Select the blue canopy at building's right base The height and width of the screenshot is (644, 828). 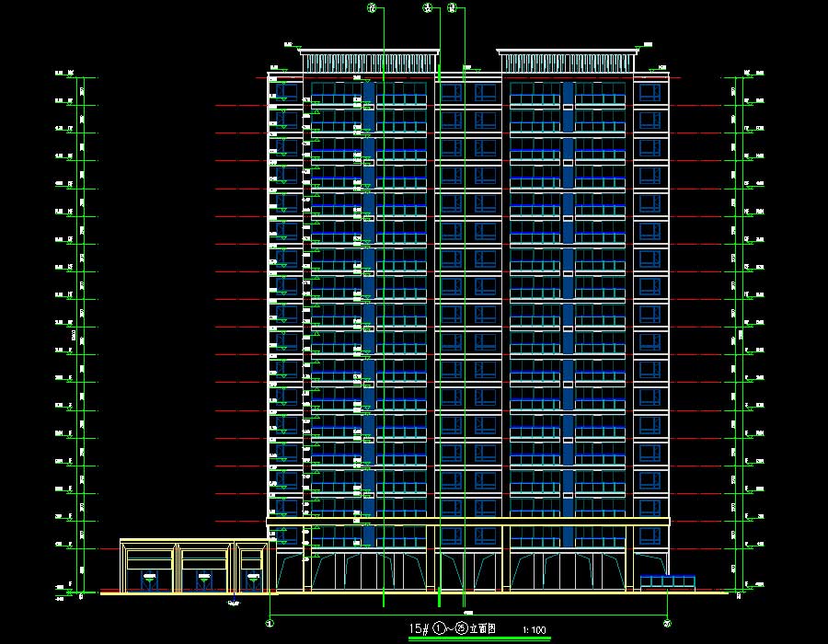point(668,582)
